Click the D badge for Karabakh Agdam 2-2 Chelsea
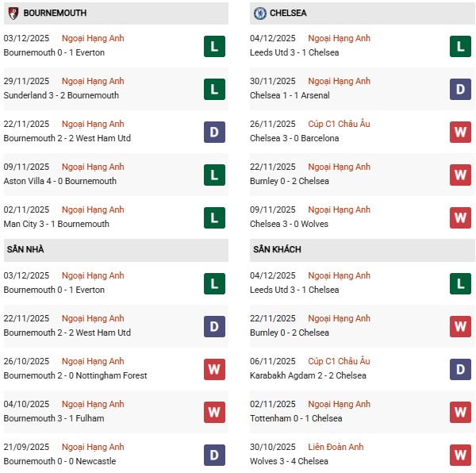This screenshot has height=473, width=476. tap(461, 369)
